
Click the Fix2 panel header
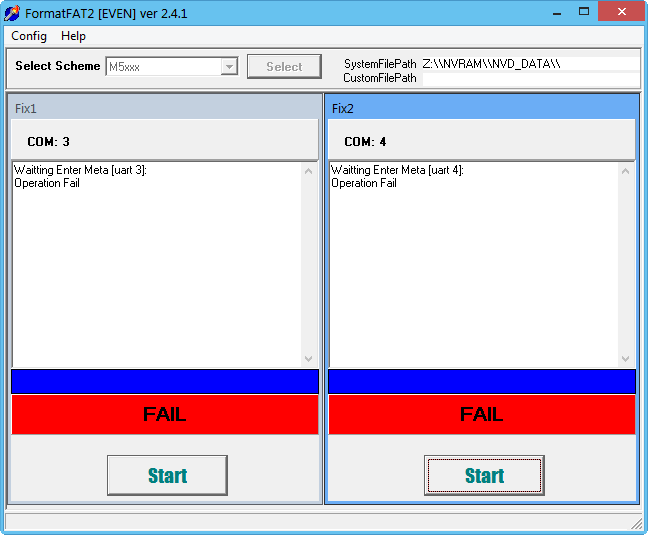click(x=482, y=108)
